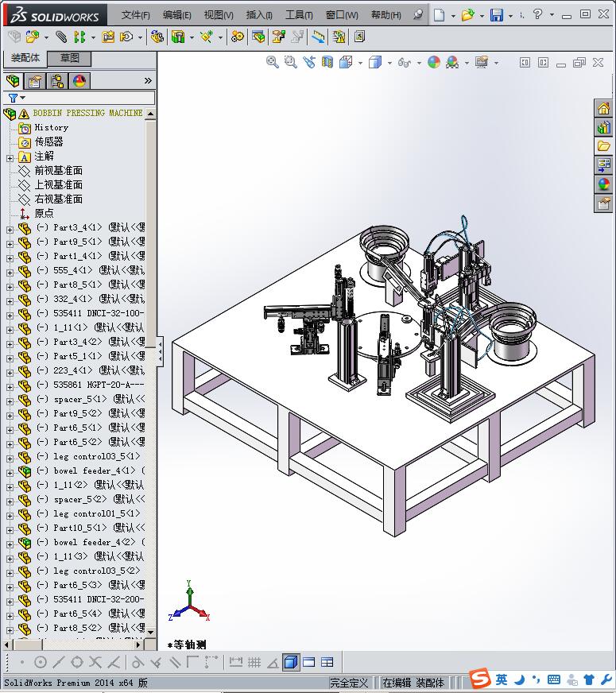Expand the leg control01_5<1> tree node

pos(10,516)
